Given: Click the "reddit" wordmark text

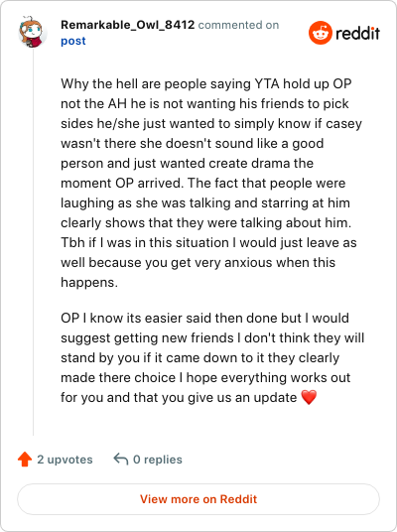Looking at the screenshot, I should [357, 34].
